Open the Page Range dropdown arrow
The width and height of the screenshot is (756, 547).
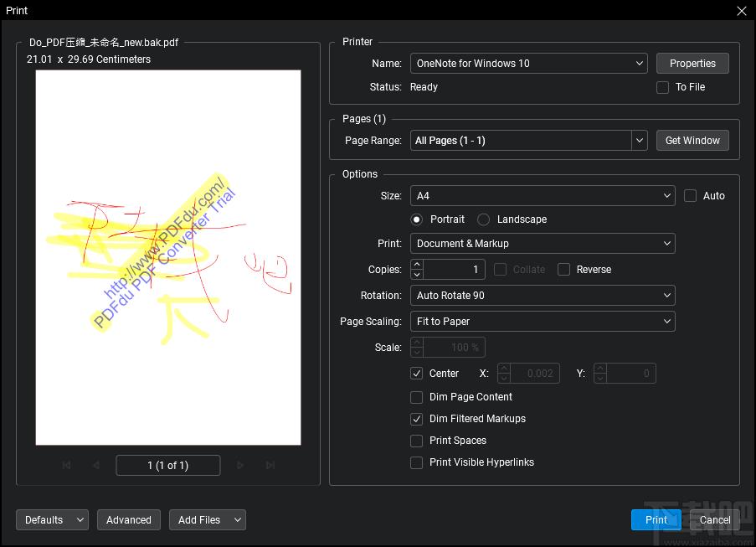640,141
